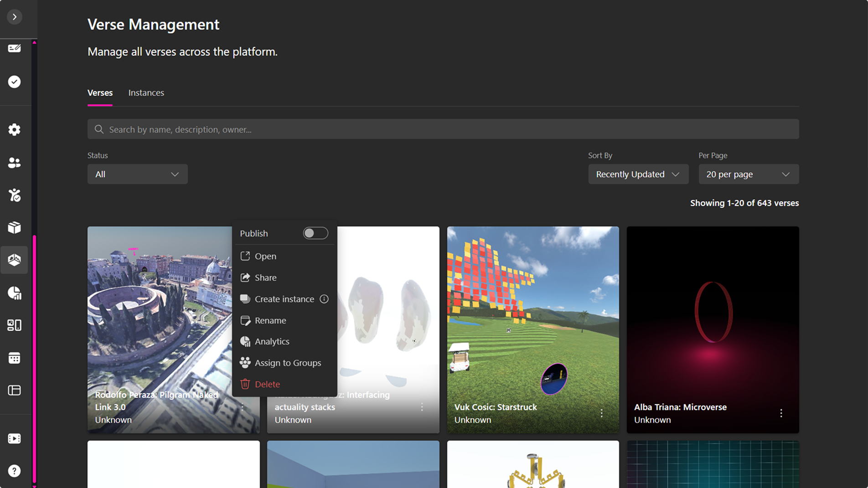The height and width of the screenshot is (488, 868).
Task: Open the 20 per page dropdown
Action: tap(748, 174)
